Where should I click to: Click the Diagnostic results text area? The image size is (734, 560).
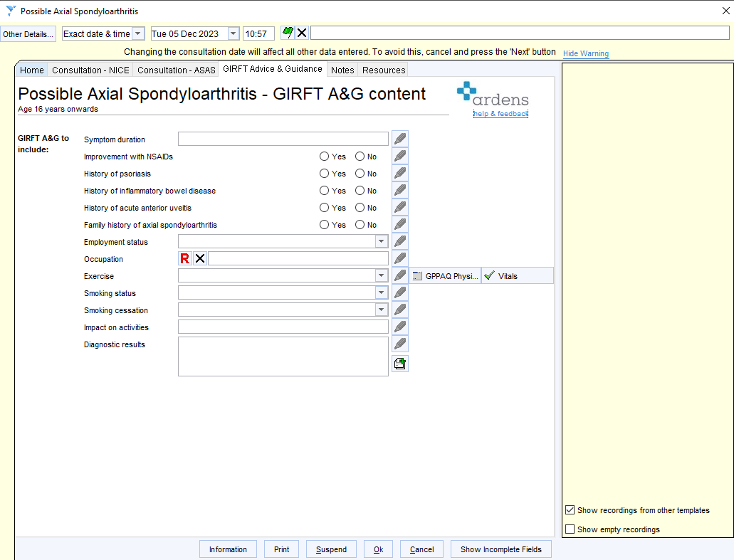[x=283, y=356]
